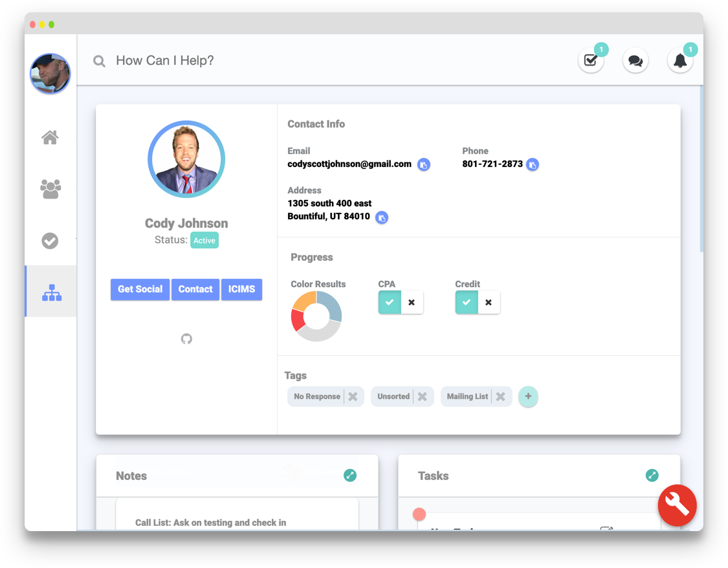This screenshot has height=568, width=728.
Task: Open the GitHub icon on profile
Action: (186, 339)
